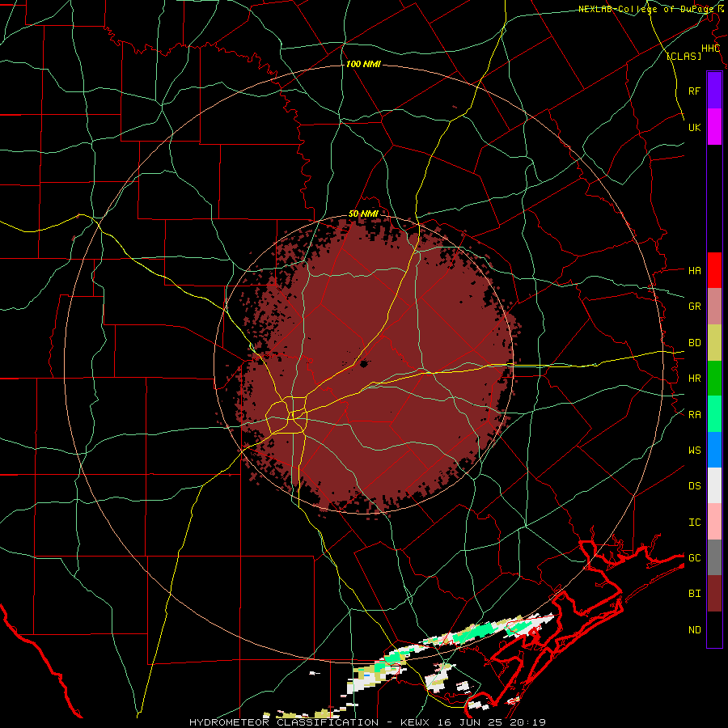
Task: Click the 'HYDROMETEOR CLASSIFICATION' caption text
Action: [x=284, y=722]
